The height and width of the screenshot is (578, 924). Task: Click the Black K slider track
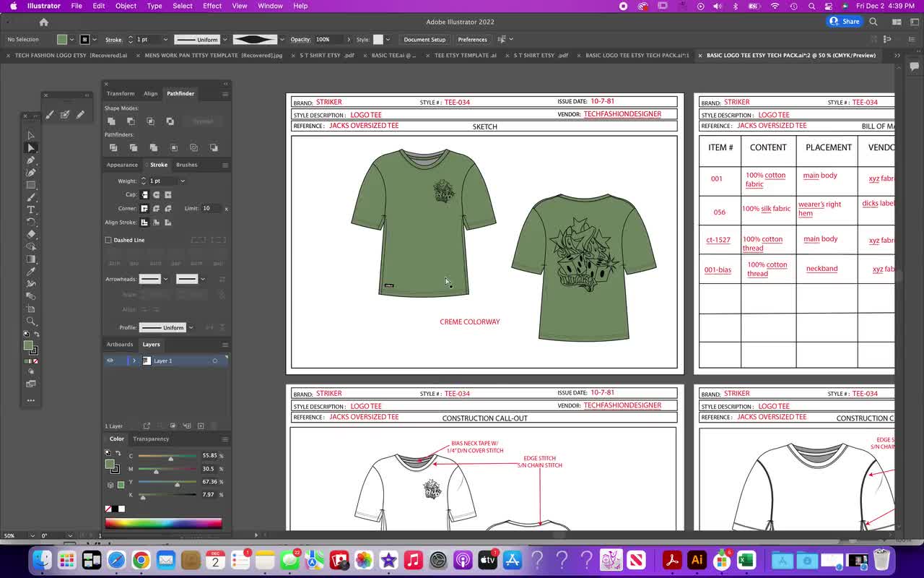[167, 495]
